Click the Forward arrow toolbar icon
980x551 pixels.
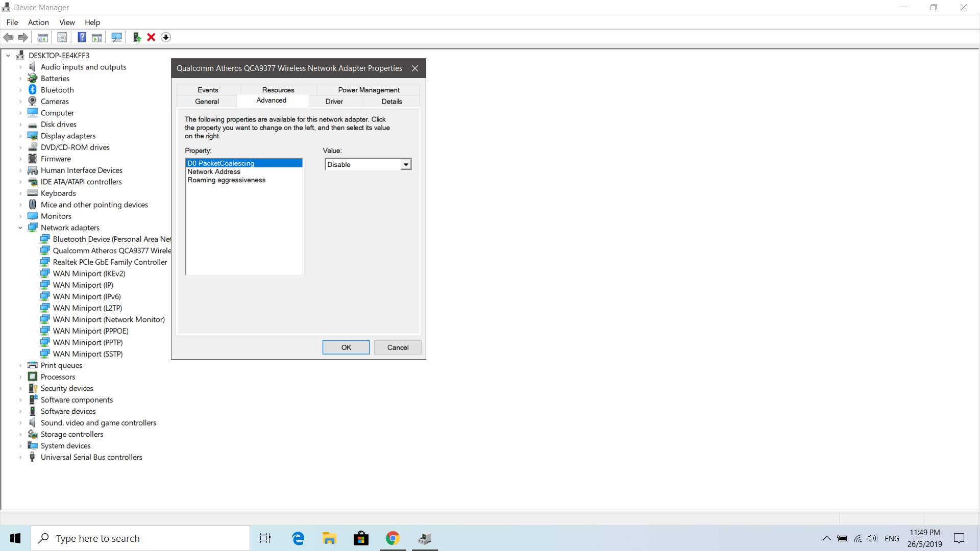coord(23,37)
